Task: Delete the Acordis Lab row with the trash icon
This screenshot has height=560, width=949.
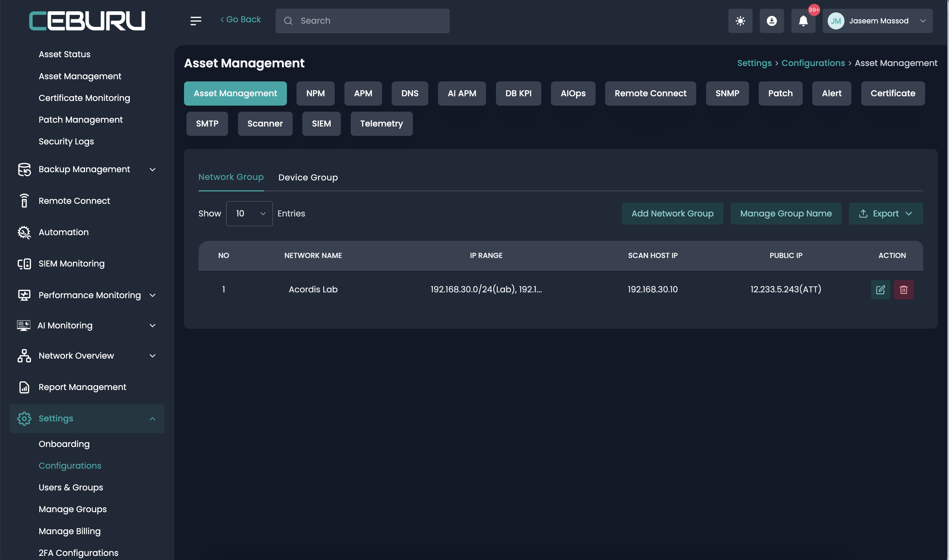Action: pos(903,289)
